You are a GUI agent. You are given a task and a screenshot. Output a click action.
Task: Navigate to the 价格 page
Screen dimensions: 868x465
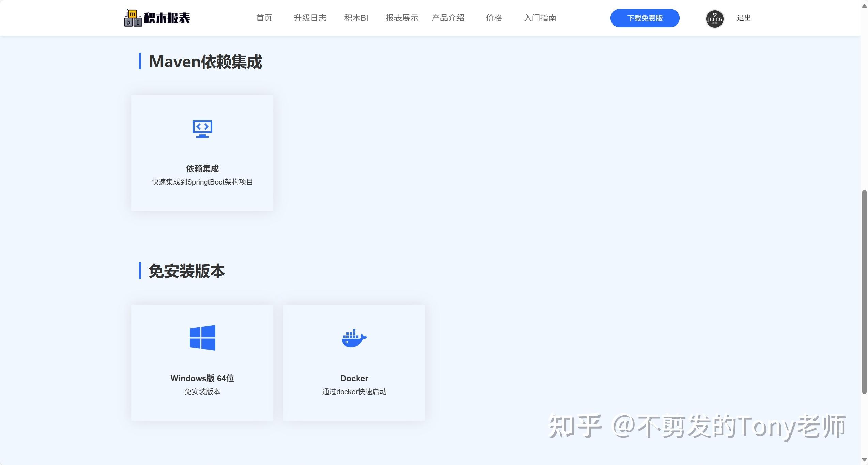(x=494, y=18)
